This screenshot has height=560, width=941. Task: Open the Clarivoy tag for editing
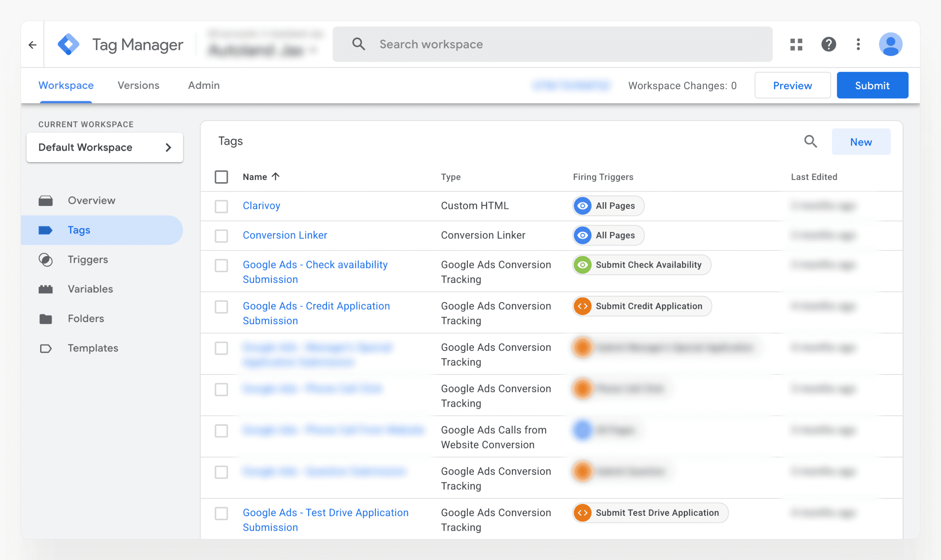tap(261, 206)
